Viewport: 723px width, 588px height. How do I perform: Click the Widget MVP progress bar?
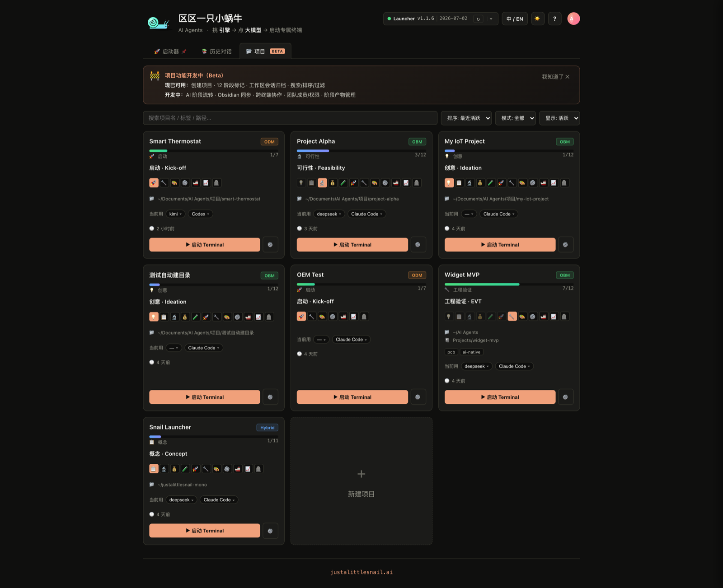coord(509,284)
